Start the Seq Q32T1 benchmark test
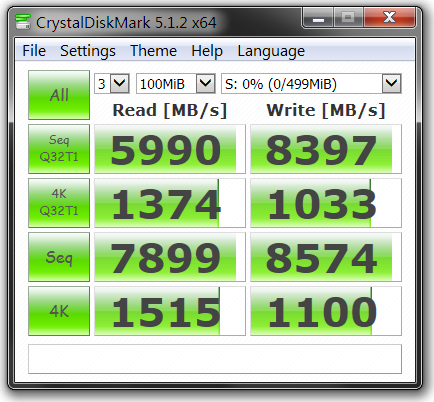Image resolution: width=434 pixels, height=402 pixels. pos(59,149)
